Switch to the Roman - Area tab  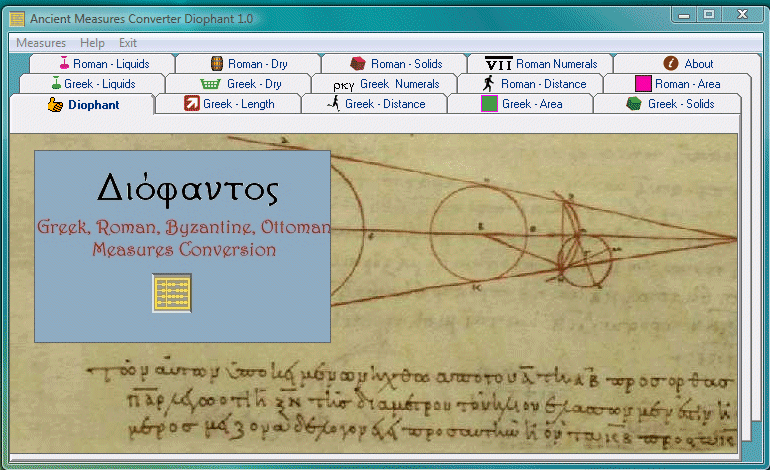point(677,84)
